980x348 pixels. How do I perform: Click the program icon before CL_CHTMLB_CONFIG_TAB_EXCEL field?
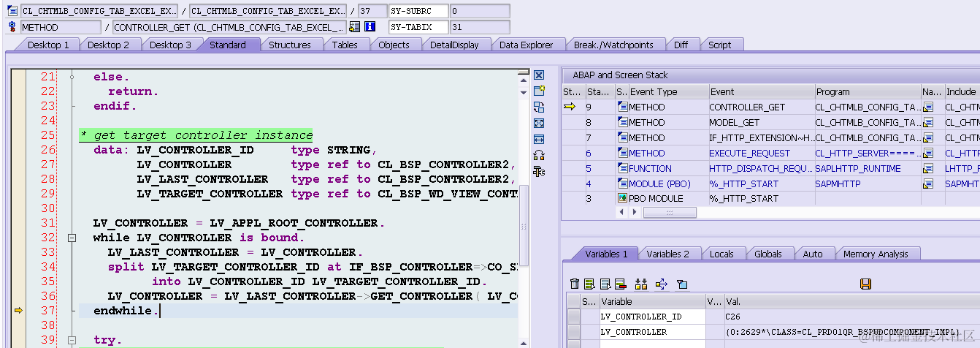(12, 11)
